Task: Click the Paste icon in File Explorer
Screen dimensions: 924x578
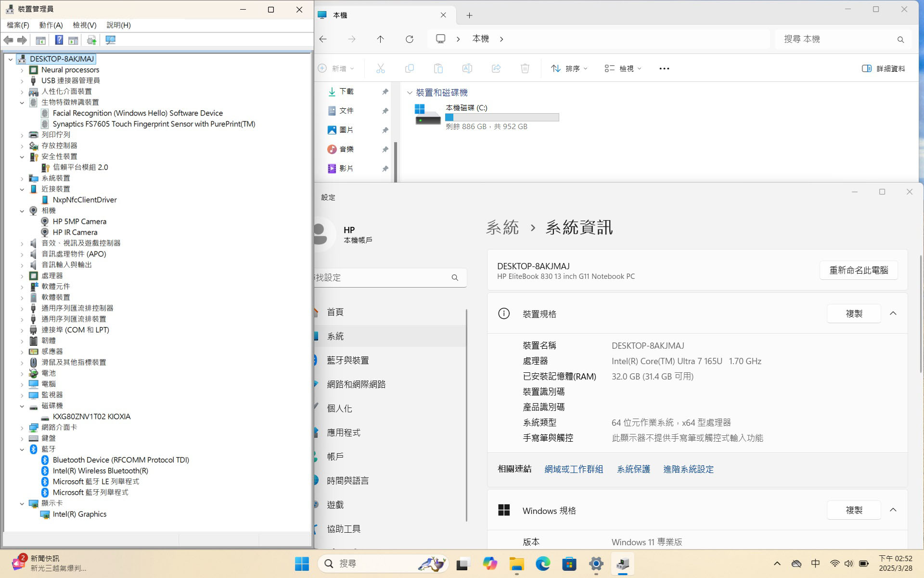Action: pos(438,68)
